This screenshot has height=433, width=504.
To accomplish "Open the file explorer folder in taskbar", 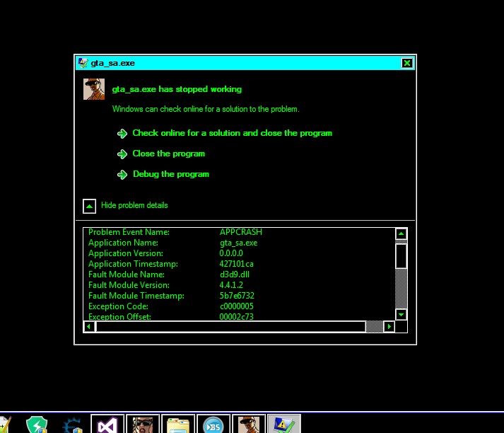I will point(178,424).
